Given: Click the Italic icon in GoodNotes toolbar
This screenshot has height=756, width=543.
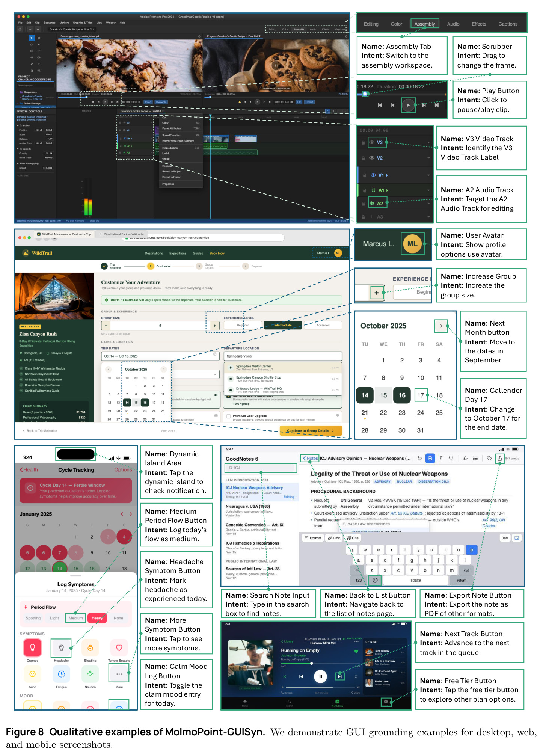Looking at the screenshot, I should [x=440, y=458].
